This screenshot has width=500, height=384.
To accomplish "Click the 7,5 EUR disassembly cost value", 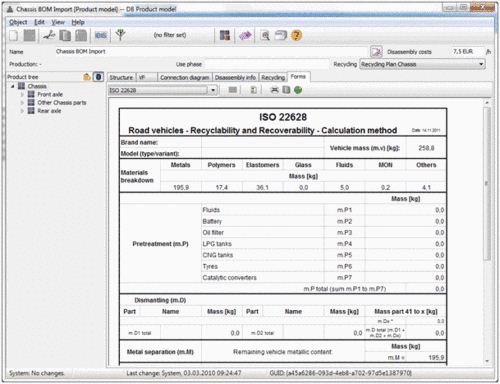I will [463, 52].
